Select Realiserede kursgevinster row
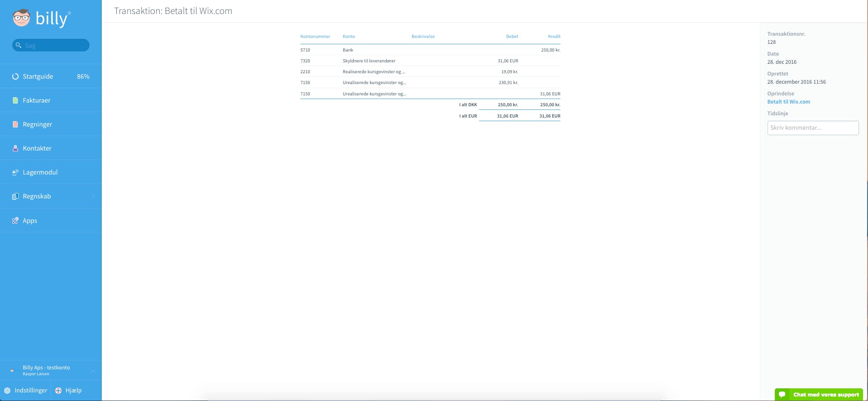 pyautogui.click(x=430, y=71)
